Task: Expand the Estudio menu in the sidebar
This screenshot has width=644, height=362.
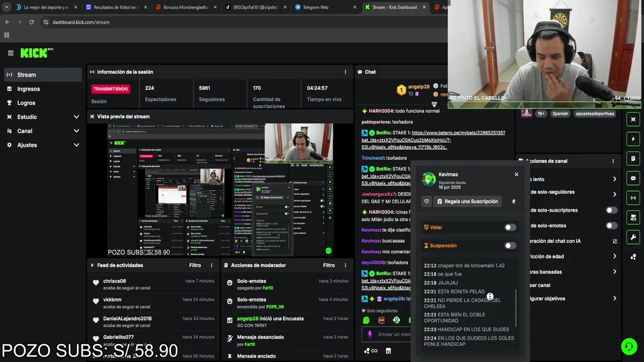Action: pyautogui.click(x=76, y=117)
